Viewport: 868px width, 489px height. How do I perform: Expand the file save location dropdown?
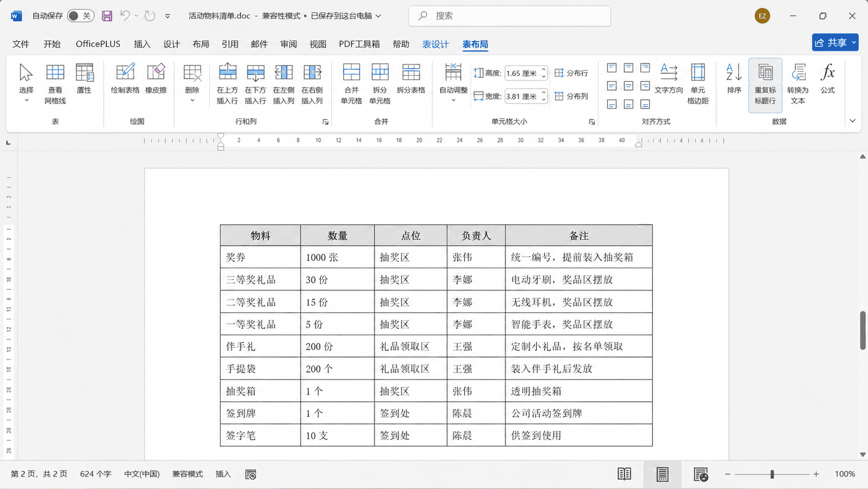coord(378,16)
